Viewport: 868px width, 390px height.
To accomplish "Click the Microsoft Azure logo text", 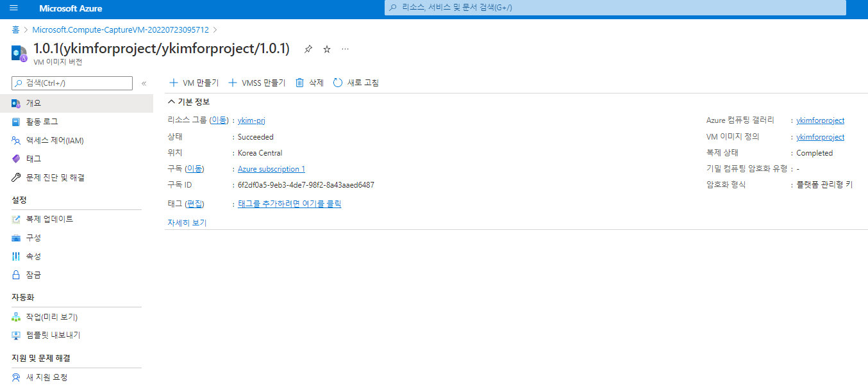I will point(71,8).
